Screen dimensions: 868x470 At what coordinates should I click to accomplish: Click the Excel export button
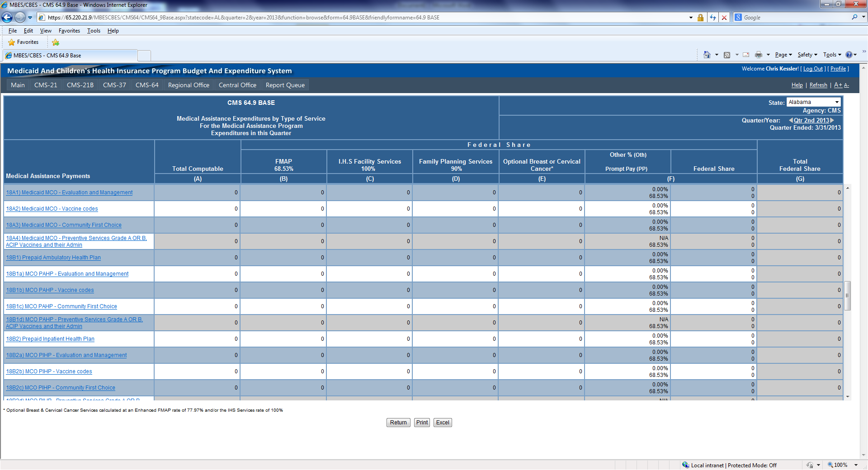(442, 423)
